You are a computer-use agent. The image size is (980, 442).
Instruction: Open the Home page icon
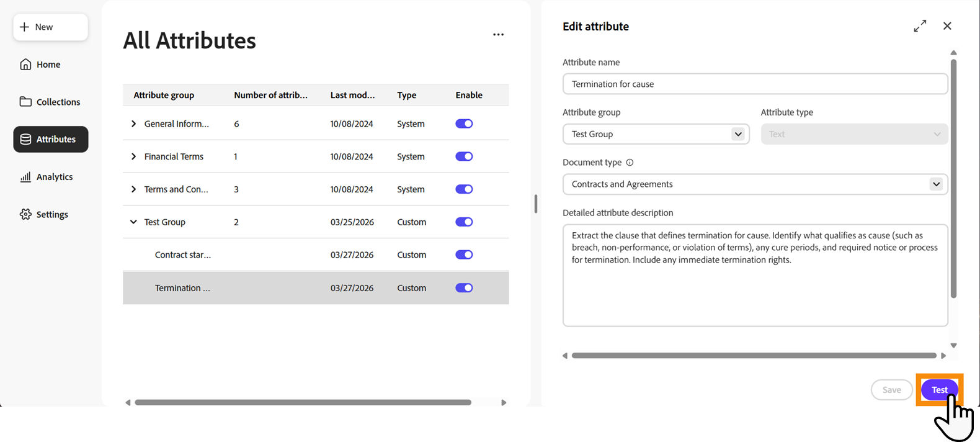coord(25,65)
